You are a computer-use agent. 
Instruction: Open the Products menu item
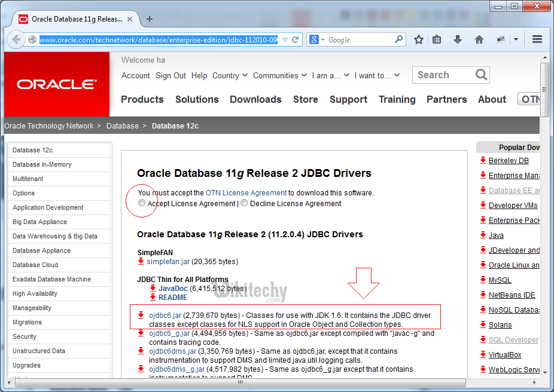142,100
